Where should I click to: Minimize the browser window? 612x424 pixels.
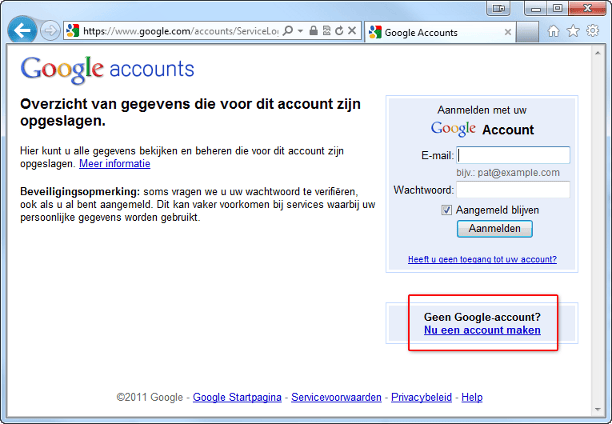pyautogui.click(x=536, y=9)
